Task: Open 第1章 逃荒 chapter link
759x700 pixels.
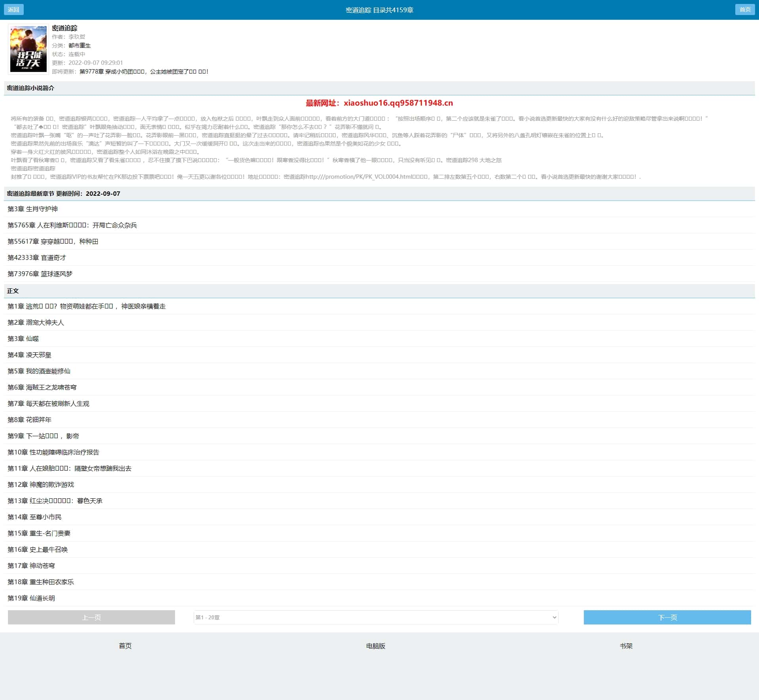Action: coord(87,306)
